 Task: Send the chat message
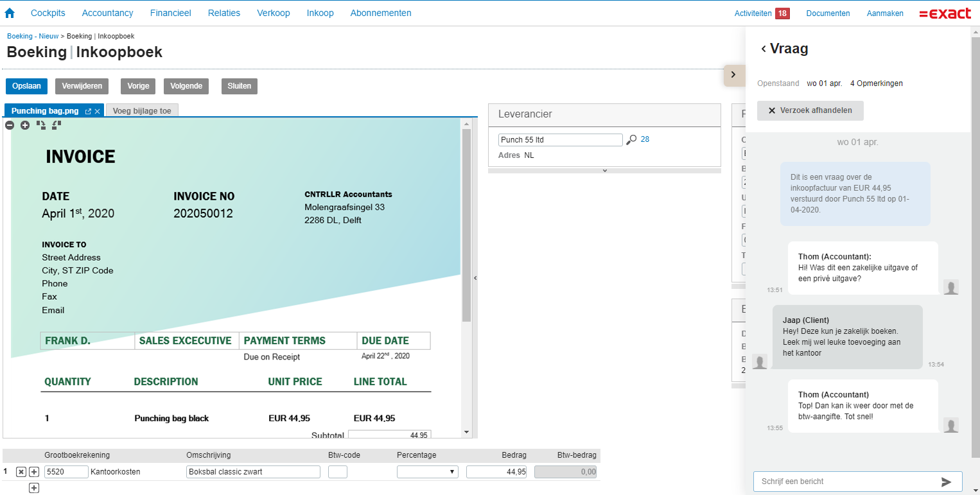tap(946, 482)
